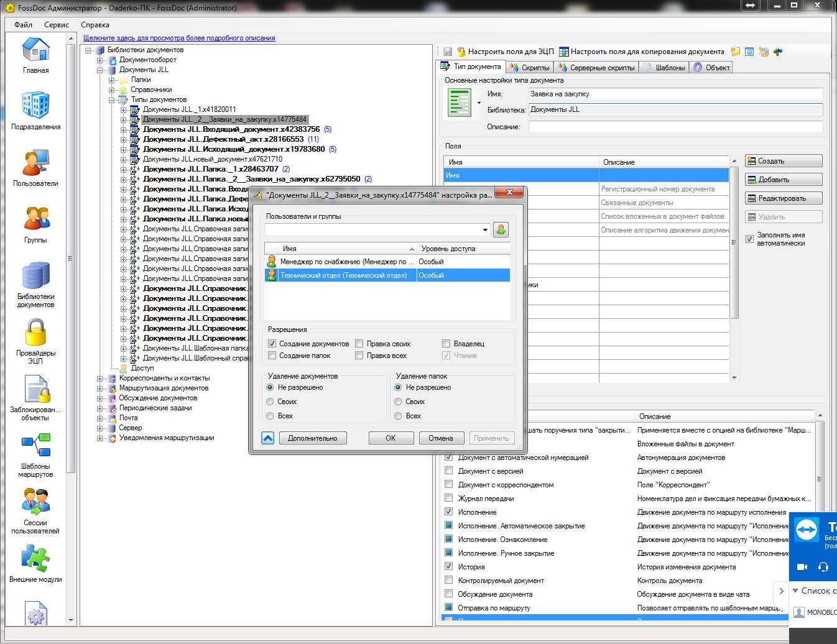Screen dimensions: 837x644
Task: Click Дополнительно button in dialog
Action: [x=313, y=438]
